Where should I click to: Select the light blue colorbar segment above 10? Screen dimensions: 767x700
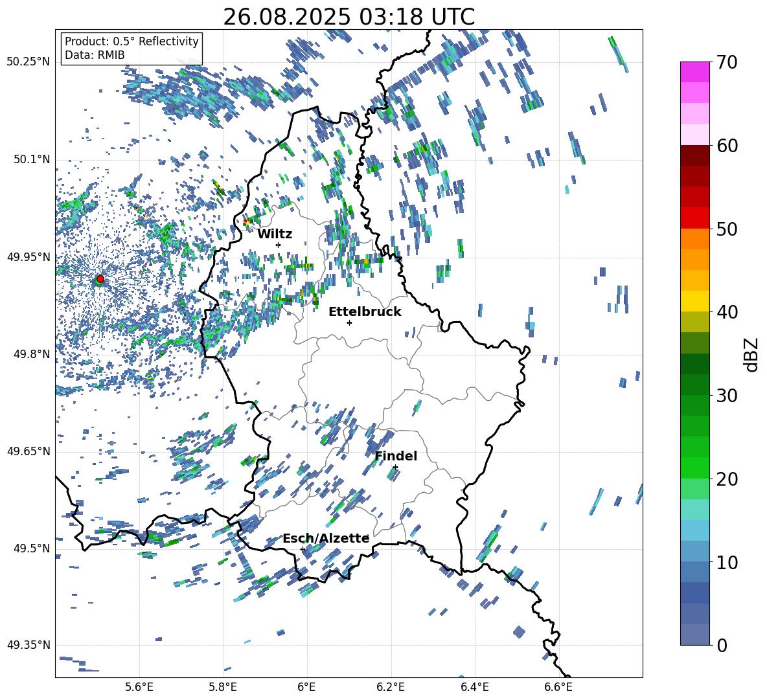pyautogui.click(x=694, y=552)
